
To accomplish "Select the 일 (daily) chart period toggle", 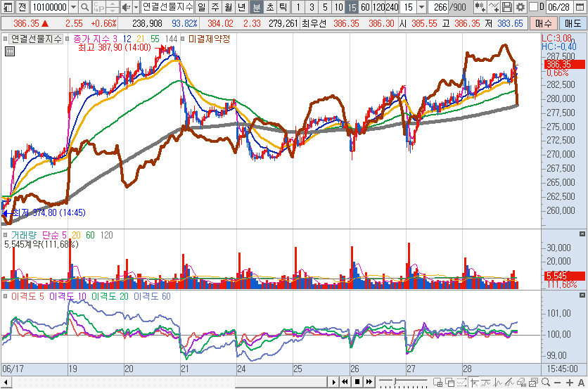I will (202, 7).
